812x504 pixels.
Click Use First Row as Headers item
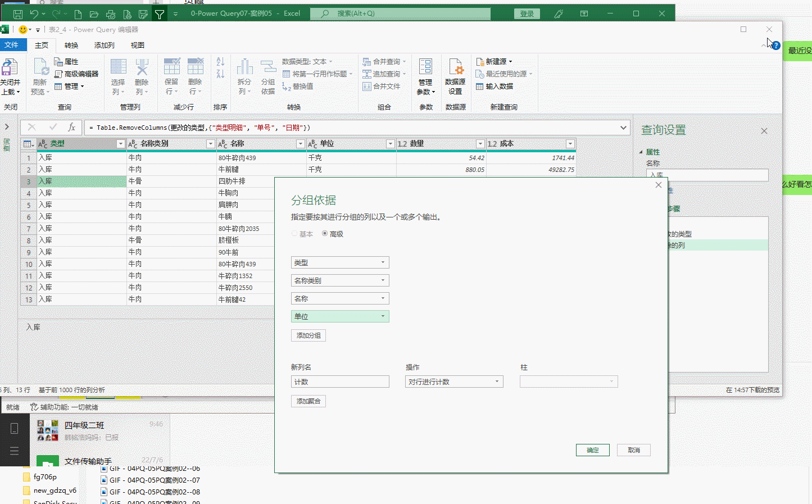pos(317,74)
